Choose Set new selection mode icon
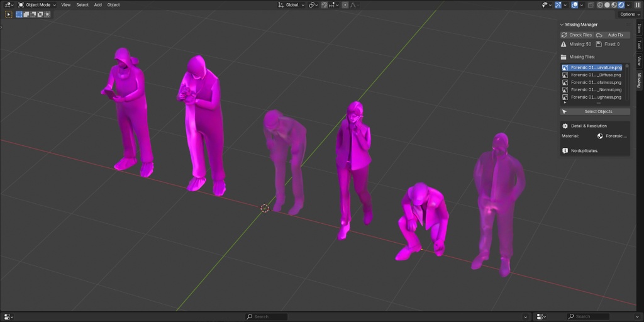The height and width of the screenshot is (322, 644). pyautogui.click(x=19, y=14)
